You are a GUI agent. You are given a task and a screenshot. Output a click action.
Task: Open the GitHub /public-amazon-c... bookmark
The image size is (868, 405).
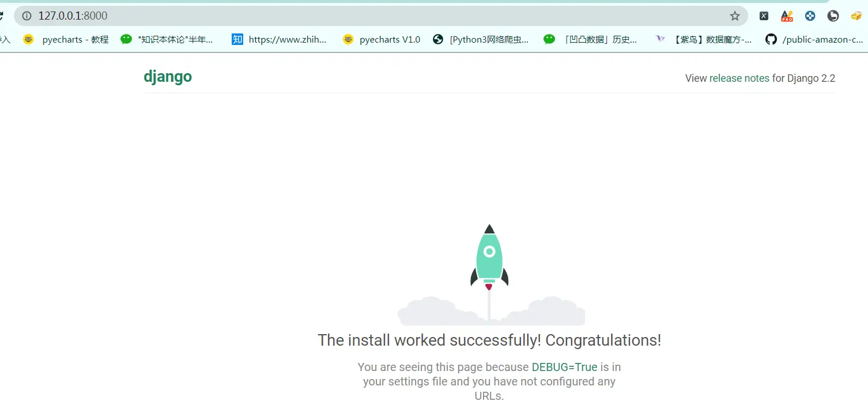click(x=814, y=39)
